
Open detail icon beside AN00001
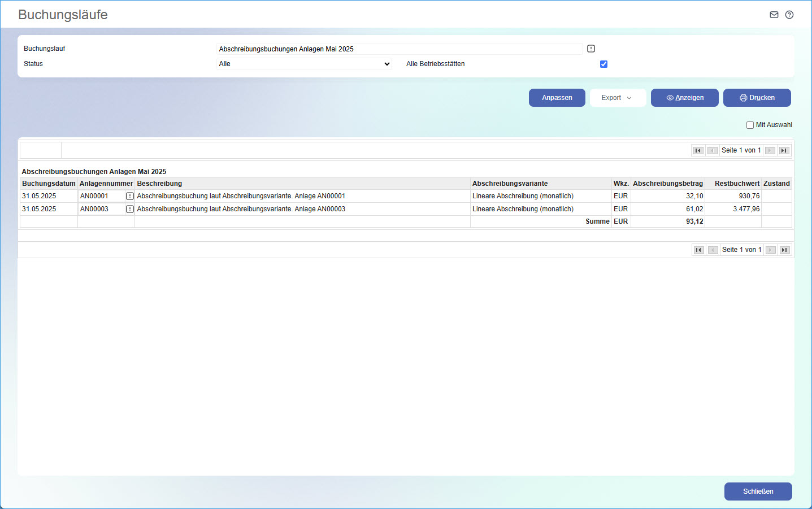coord(130,196)
